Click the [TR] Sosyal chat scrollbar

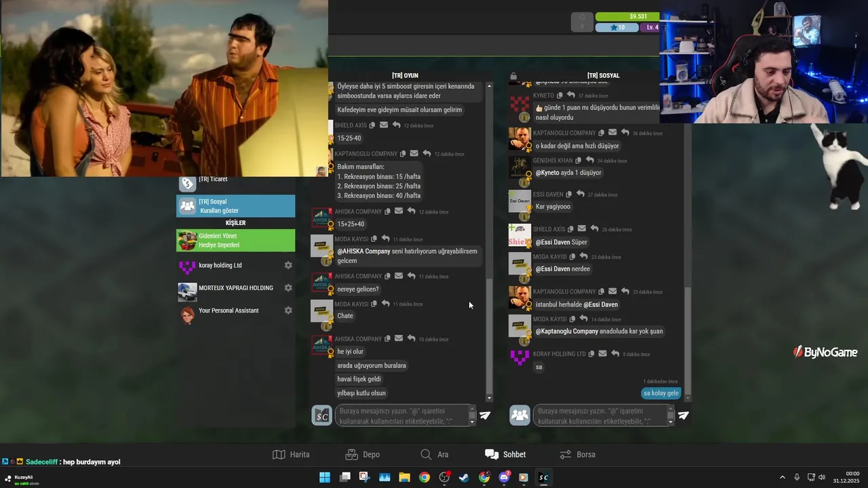tap(688, 339)
